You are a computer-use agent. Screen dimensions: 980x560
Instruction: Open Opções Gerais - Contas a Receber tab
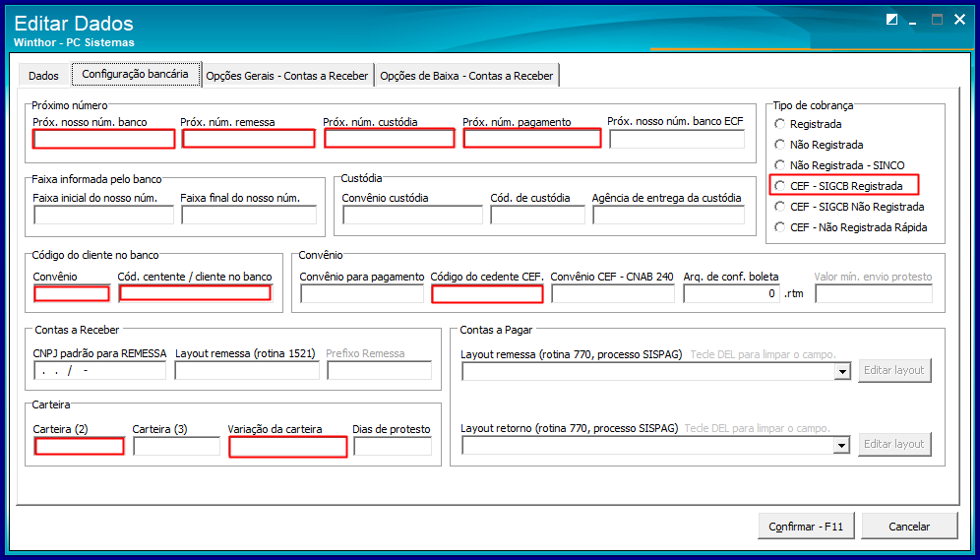pos(287,76)
